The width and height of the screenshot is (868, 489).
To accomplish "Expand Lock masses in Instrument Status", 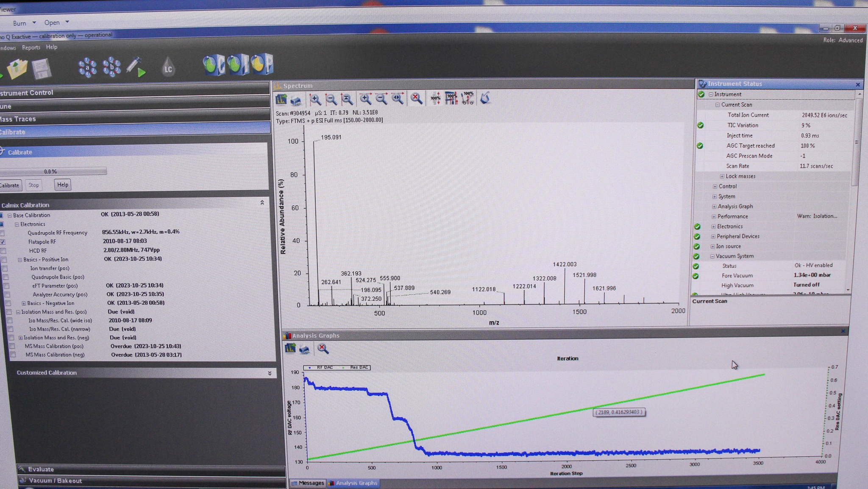I will click(722, 176).
